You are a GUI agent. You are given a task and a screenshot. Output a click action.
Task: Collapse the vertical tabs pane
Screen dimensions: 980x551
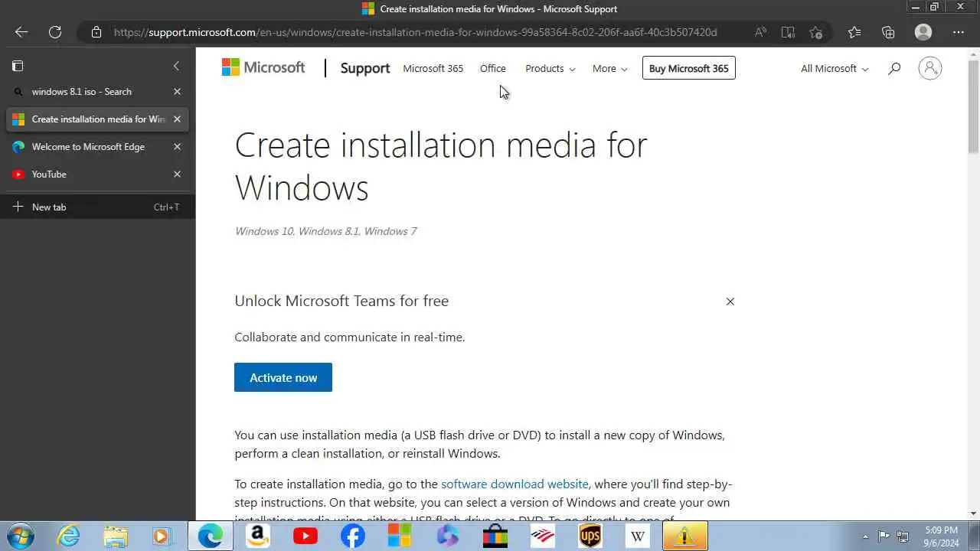(x=176, y=66)
